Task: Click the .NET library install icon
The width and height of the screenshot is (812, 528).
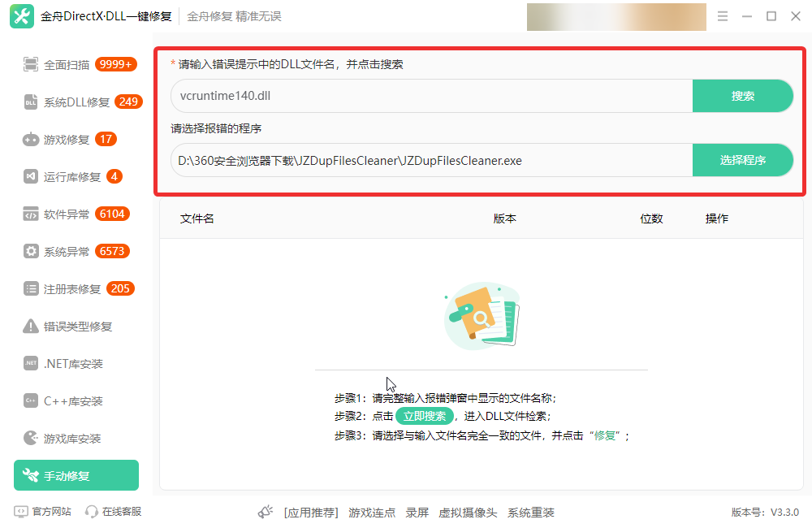Action: [x=31, y=363]
